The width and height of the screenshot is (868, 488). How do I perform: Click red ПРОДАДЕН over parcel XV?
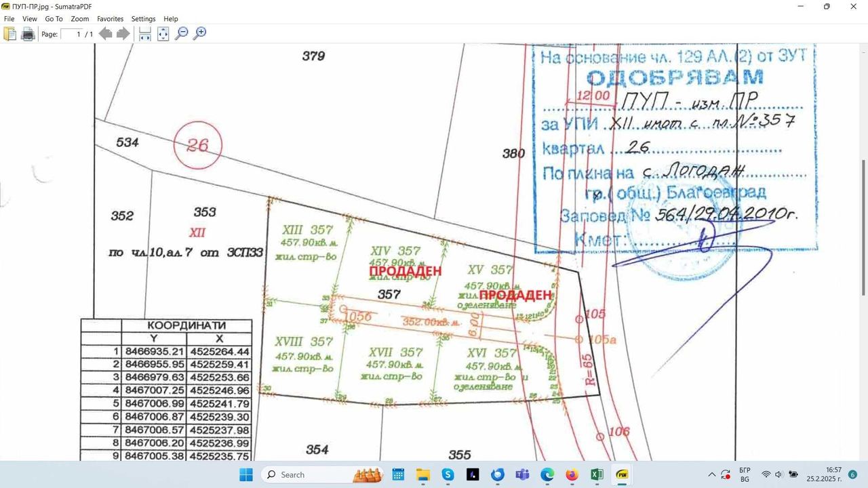coord(515,295)
